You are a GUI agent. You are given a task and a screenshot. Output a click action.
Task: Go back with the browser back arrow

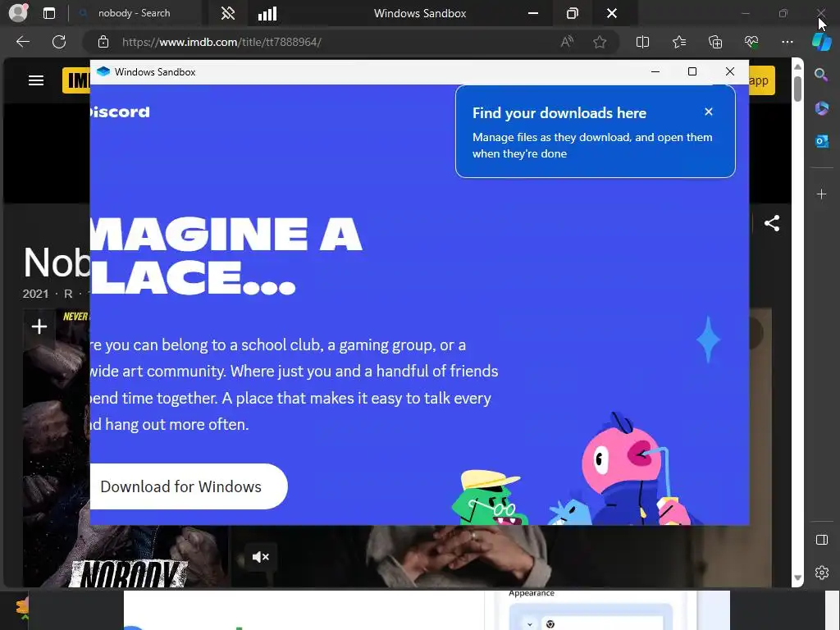coord(23,42)
